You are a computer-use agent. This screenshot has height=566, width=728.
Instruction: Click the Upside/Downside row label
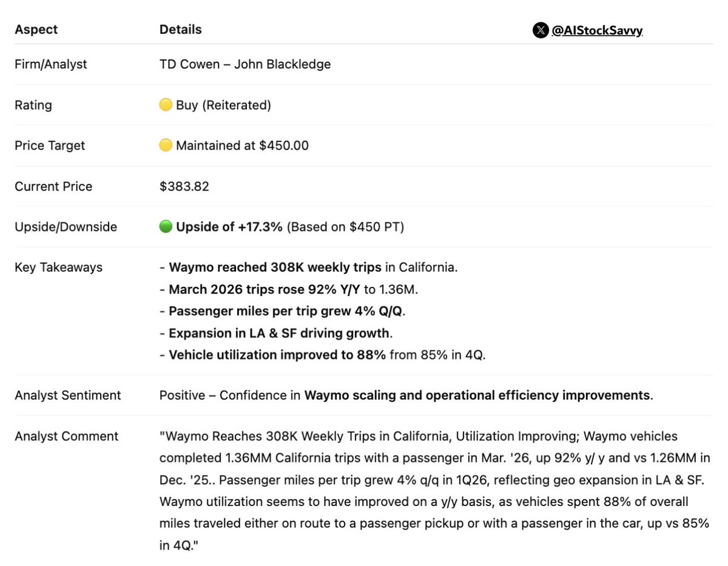[66, 227]
